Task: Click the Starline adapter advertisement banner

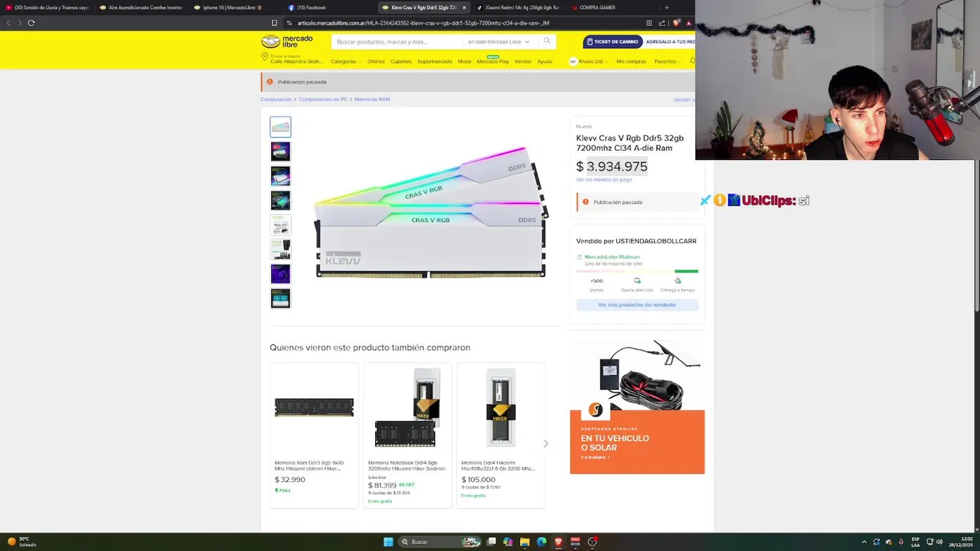Action: pos(637,406)
